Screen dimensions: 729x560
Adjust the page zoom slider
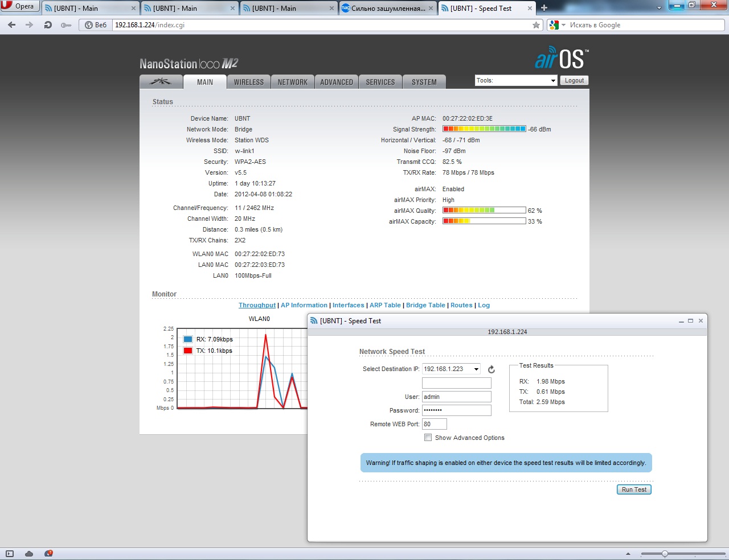point(665,554)
